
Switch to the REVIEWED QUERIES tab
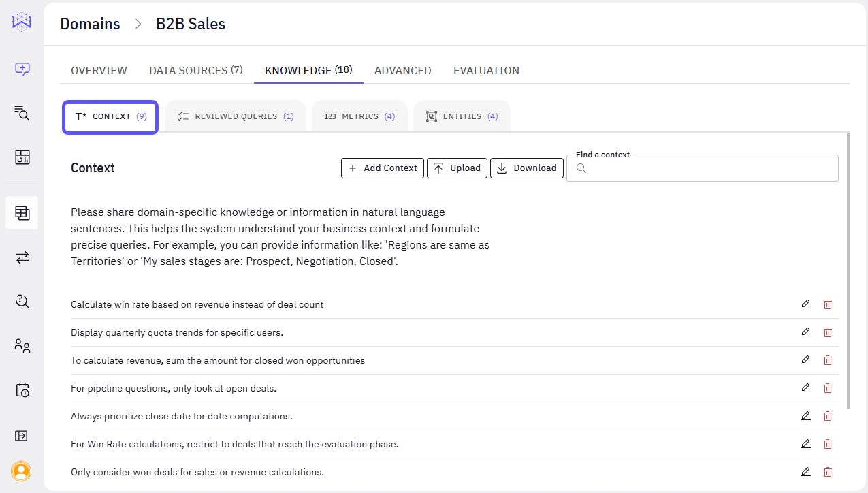click(234, 116)
